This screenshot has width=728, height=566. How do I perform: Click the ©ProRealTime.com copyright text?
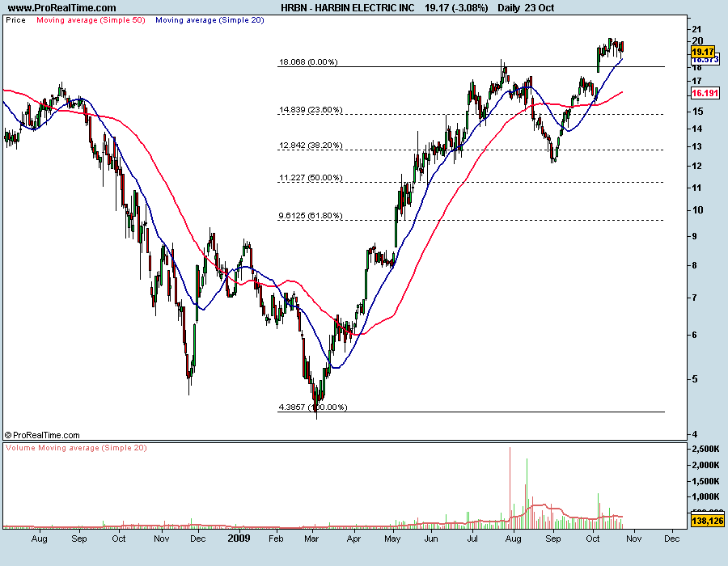click(x=42, y=435)
